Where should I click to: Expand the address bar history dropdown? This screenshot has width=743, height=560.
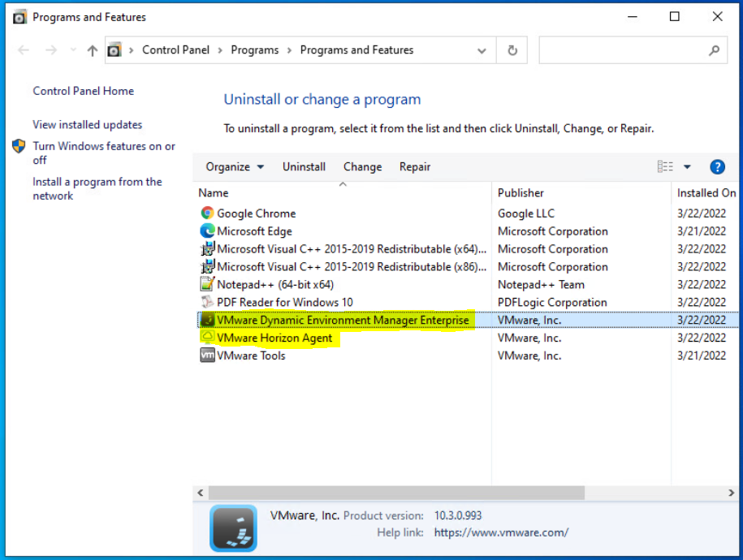pos(482,50)
